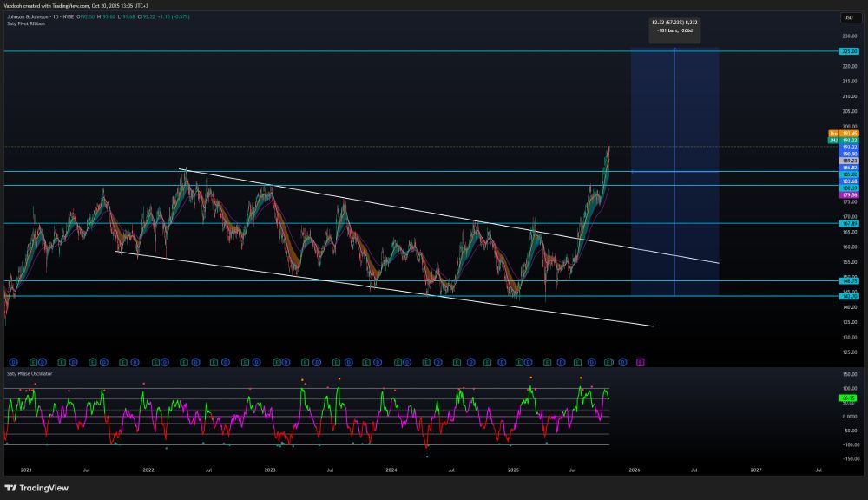868x500 pixels.
Task: Select the Saty Phase Oscillator pane title
Action: 30,374
